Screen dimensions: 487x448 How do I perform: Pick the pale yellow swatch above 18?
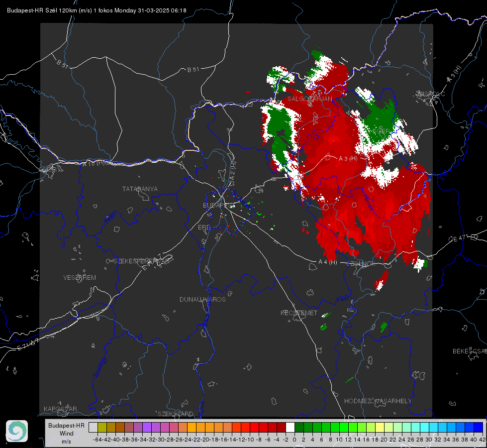tap(380, 427)
